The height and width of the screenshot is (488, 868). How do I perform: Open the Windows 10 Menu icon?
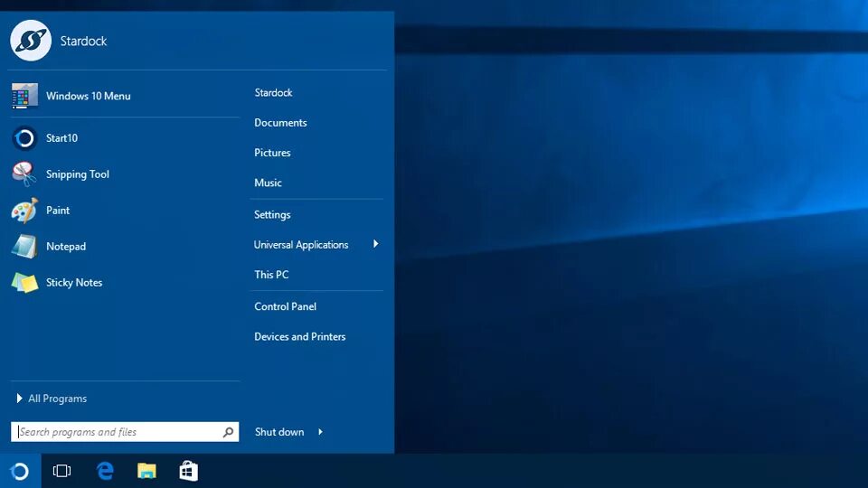25,96
